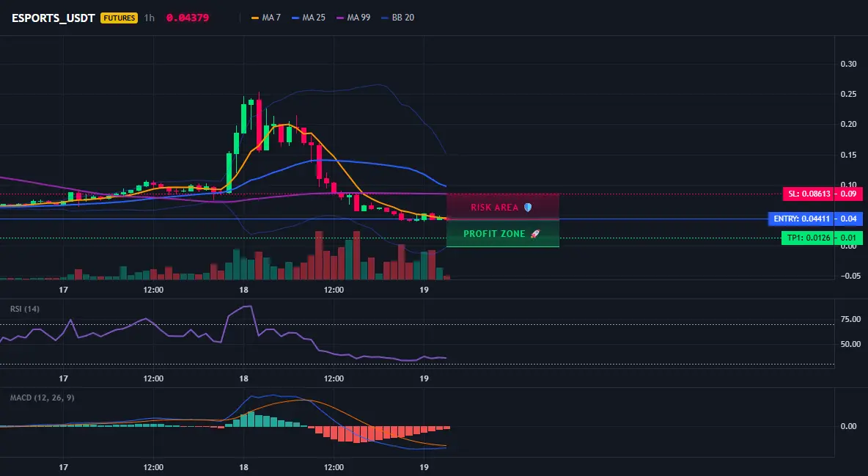Click the 0.15 price axis label
The height and width of the screenshot is (476, 868).
coord(849,155)
